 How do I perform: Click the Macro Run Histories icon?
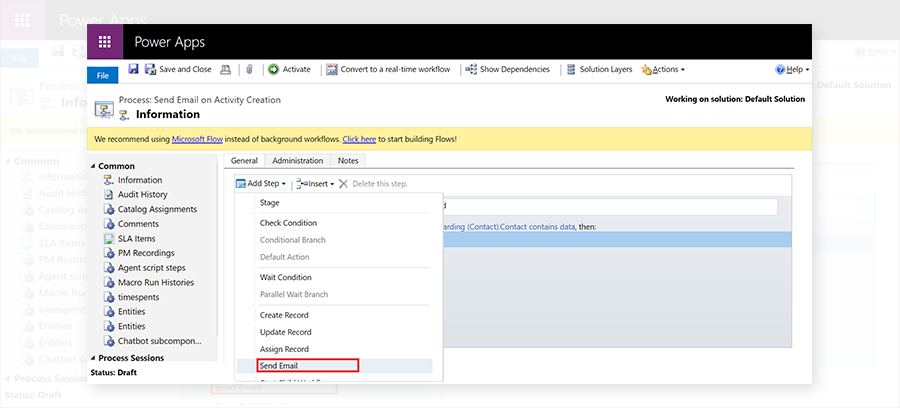pos(108,282)
